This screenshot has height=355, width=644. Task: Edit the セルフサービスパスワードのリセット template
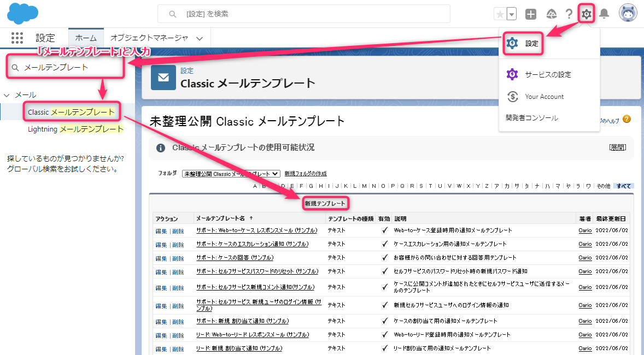point(161,272)
